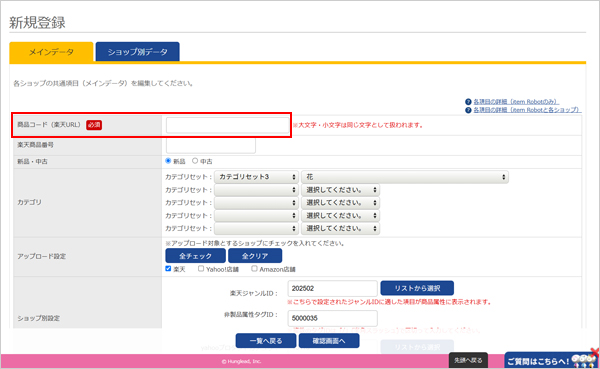The width and height of the screenshot is (600, 369).
Task: Click the 楽天商品番号 input field
Action: click(211, 146)
